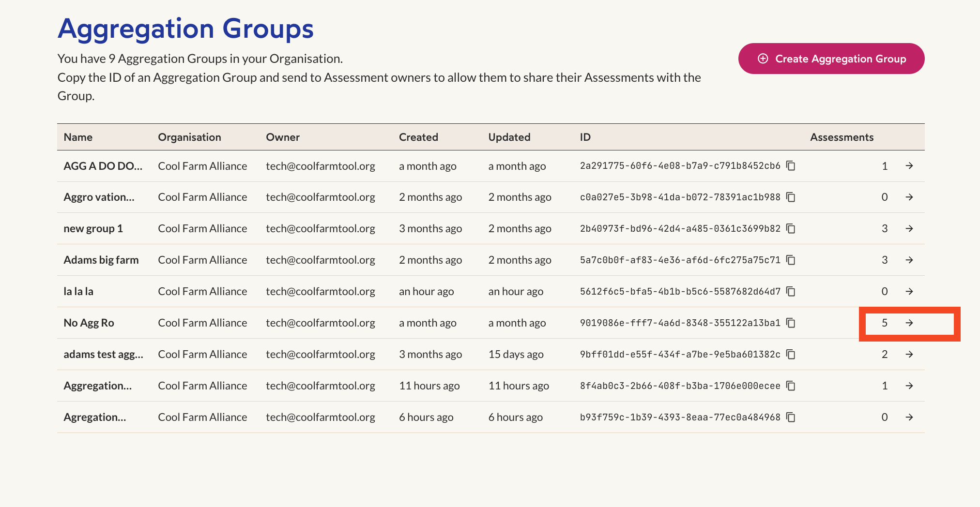This screenshot has width=980, height=507.
Task: Click the '15 days ago' updated cell
Action: [516, 355]
